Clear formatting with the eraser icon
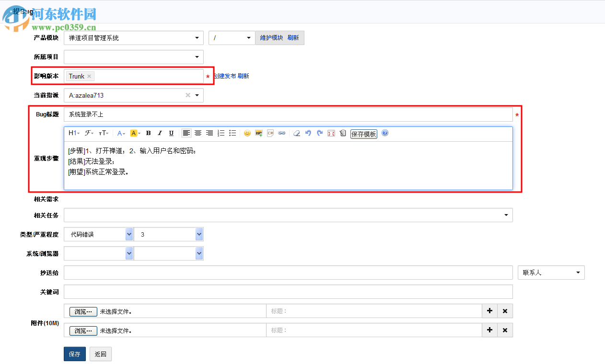This screenshot has width=605, height=364. (297, 133)
